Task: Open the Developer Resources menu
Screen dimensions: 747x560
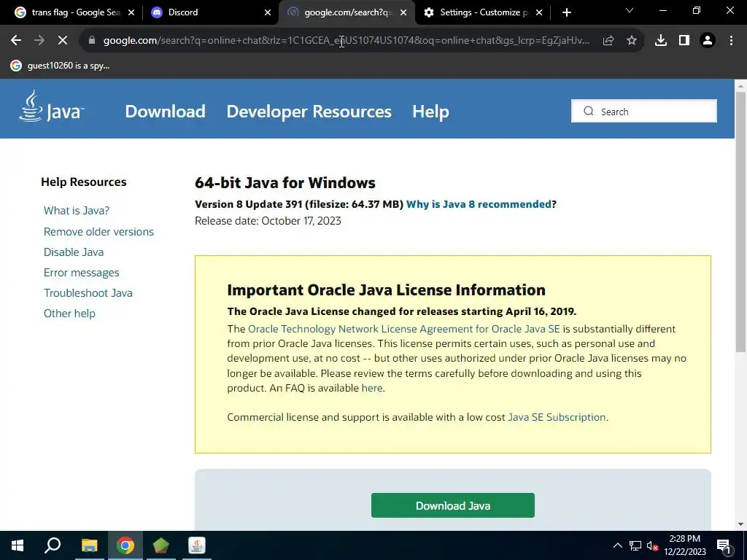Action: tap(309, 112)
